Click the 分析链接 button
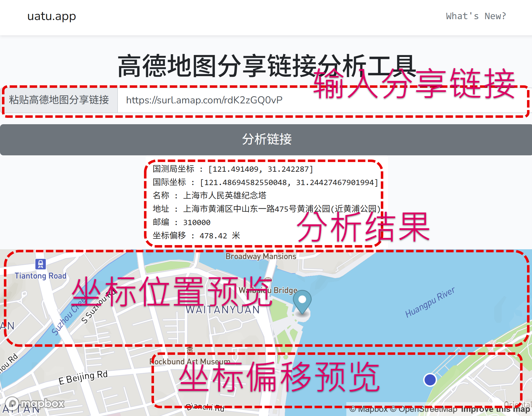Viewport: 532px width, 416px height. 266,140
